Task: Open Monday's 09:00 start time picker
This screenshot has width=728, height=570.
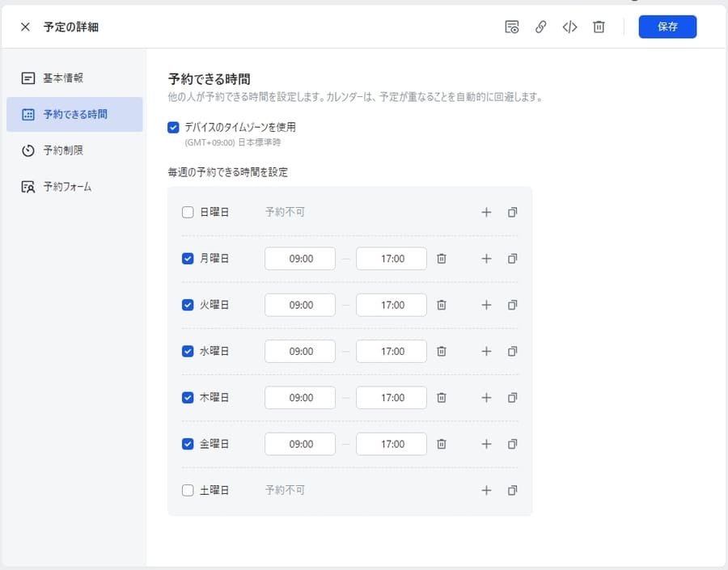Action: point(299,259)
